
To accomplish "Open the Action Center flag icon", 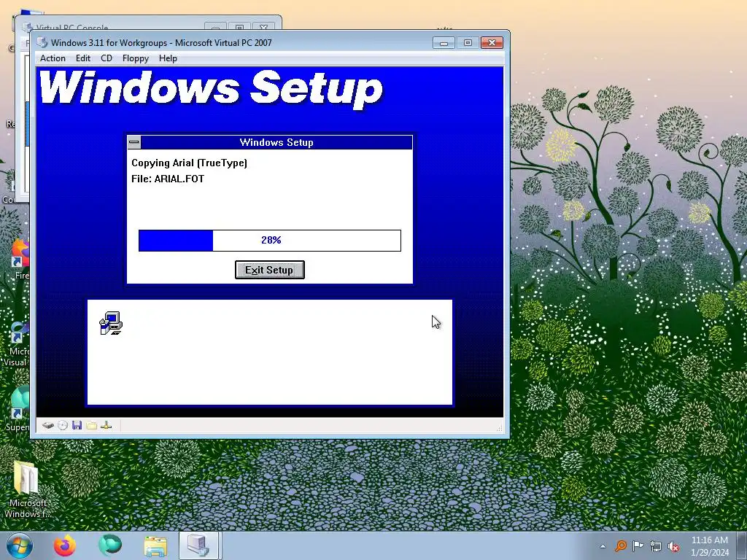I will [x=638, y=546].
